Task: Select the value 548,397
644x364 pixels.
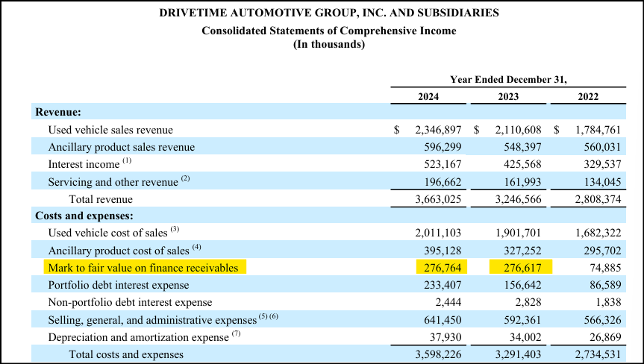Action: pos(523,147)
